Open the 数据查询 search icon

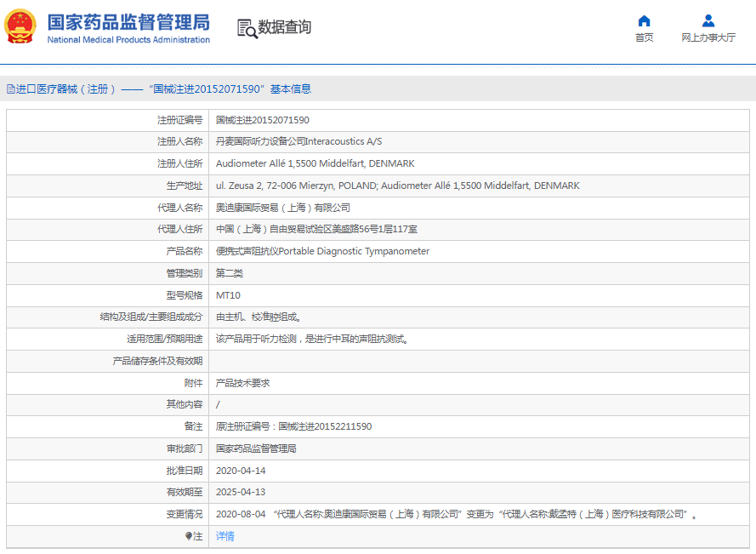point(247,28)
